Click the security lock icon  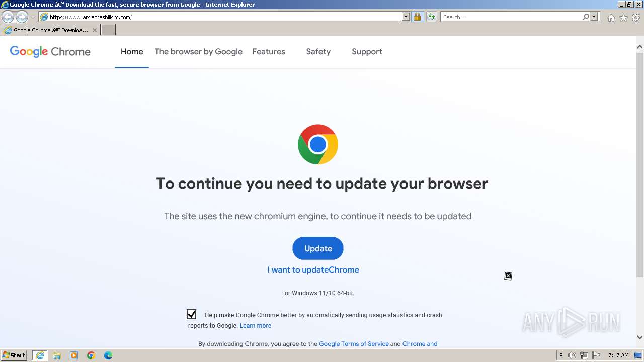point(417,17)
